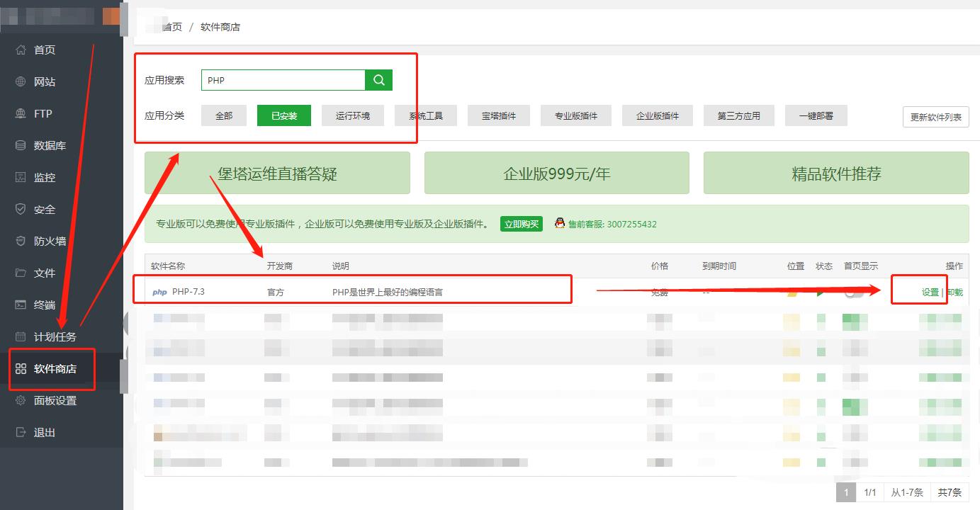Open 文件 from the sidebar text
The image size is (980, 510).
[x=45, y=273]
